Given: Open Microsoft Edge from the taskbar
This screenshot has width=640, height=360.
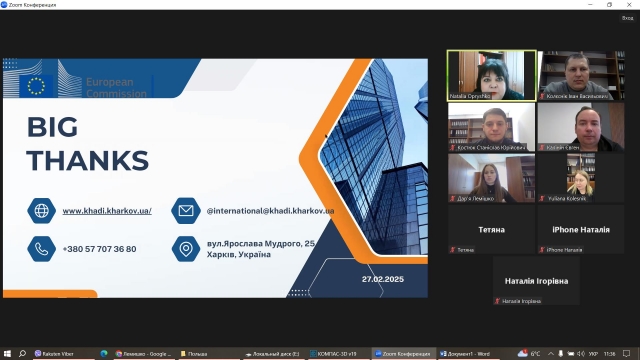Looking at the screenshot, I should point(104,353).
